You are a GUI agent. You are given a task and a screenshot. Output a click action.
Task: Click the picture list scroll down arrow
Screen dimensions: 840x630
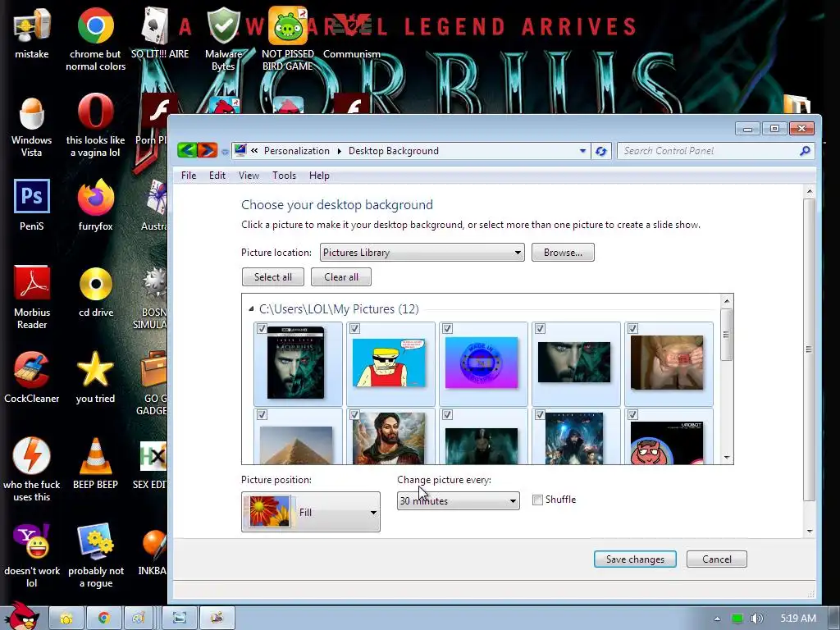tap(727, 458)
